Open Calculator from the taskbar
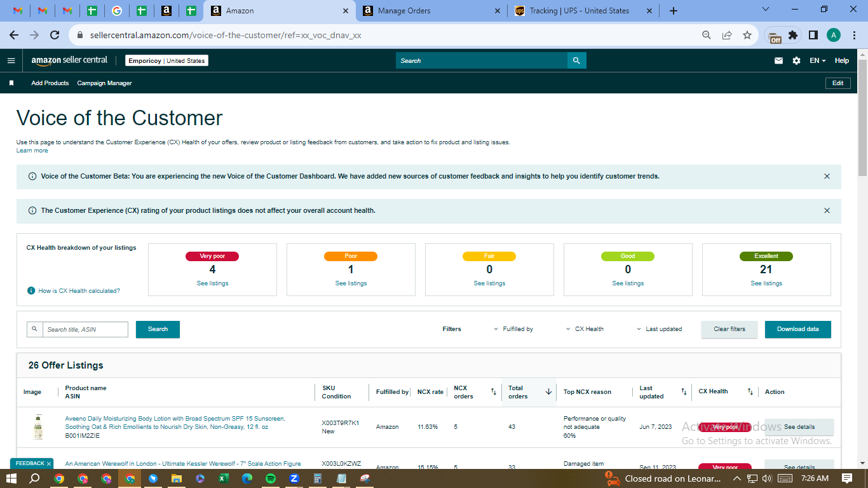Image resolution: width=868 pixels, height=488 pixels. click(x=318, y=478)
